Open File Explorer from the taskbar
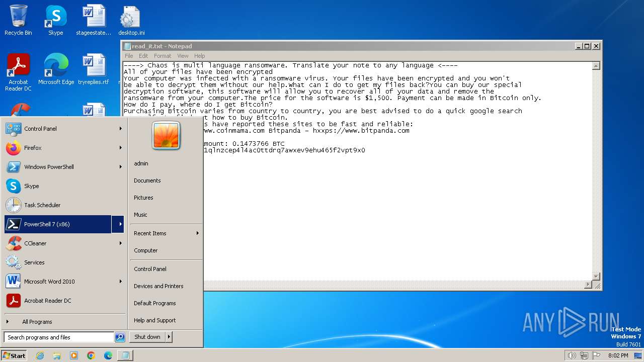This screenshot has width=644, height=362. pos(57,355)
